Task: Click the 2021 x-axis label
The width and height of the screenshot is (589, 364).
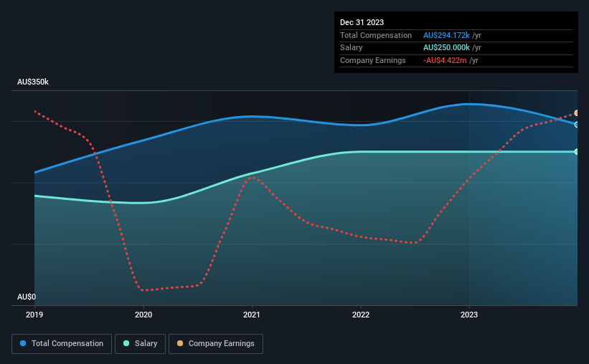Action: tap(252, 315)
